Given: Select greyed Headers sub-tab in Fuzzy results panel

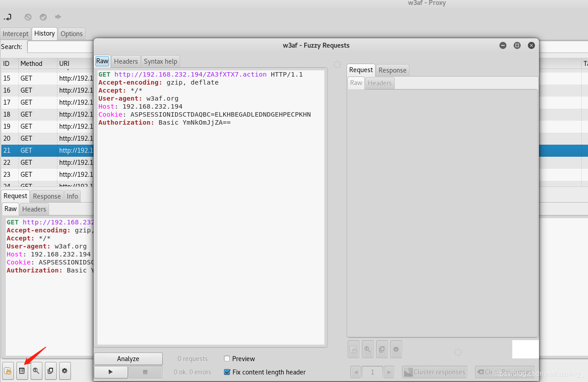Looking at the screenshot, I should tap(380, 83).
